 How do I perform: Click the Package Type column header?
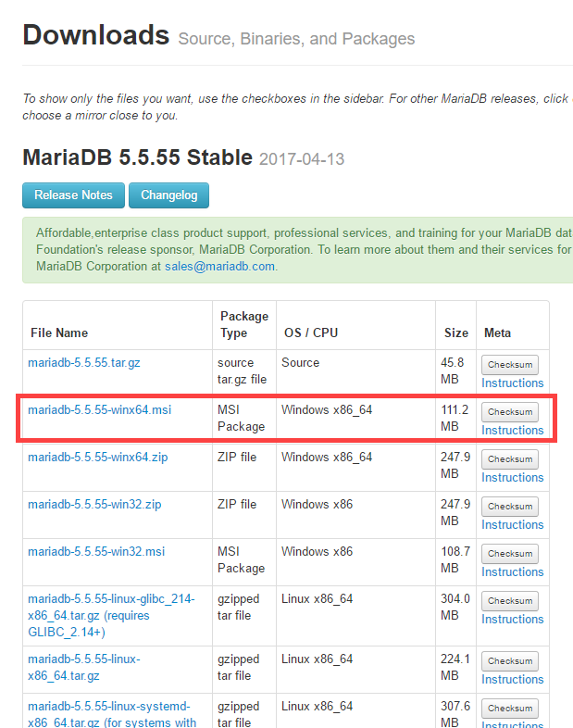point(244,324)
